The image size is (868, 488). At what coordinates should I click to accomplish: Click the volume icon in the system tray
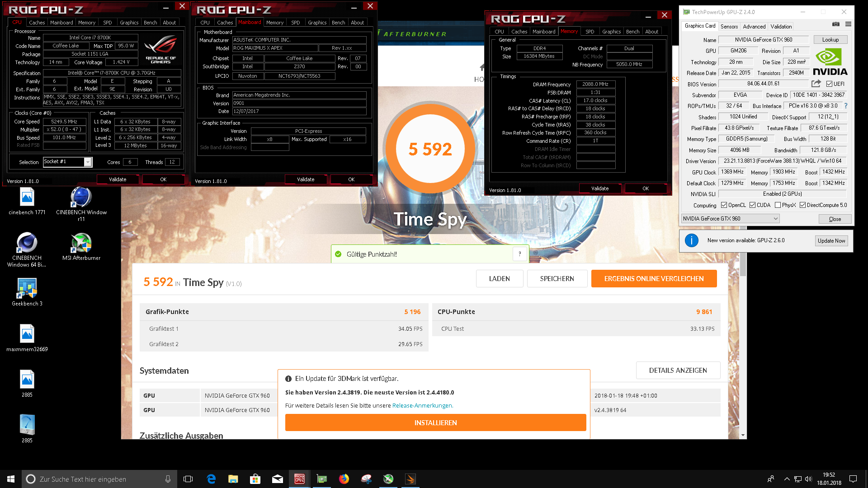coord(808,479)
